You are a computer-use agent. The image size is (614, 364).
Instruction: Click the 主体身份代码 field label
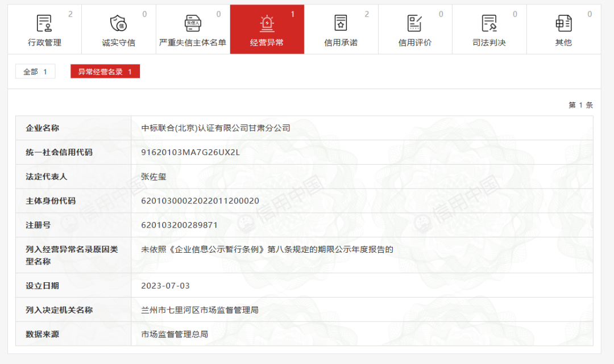coord(51,200)
